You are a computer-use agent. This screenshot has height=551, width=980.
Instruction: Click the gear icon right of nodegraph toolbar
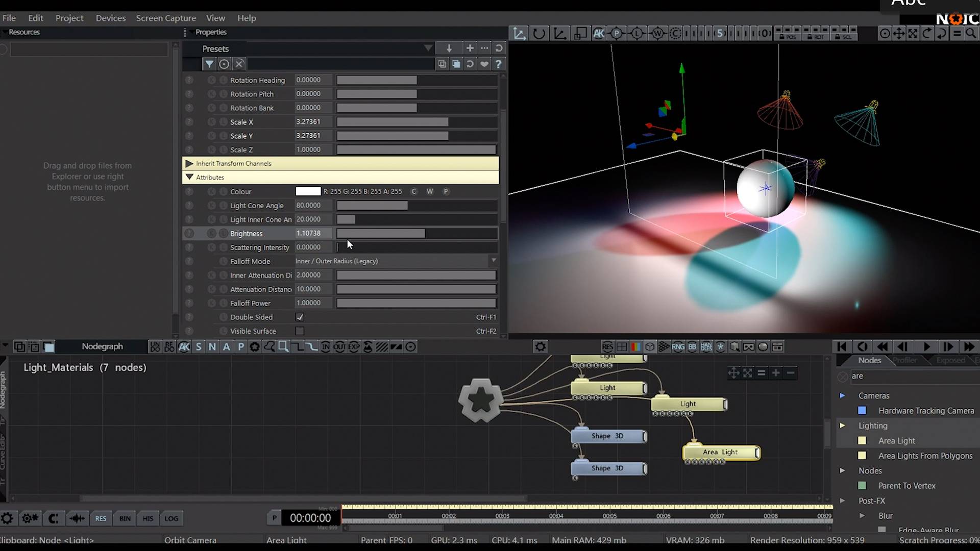[540, 347]
